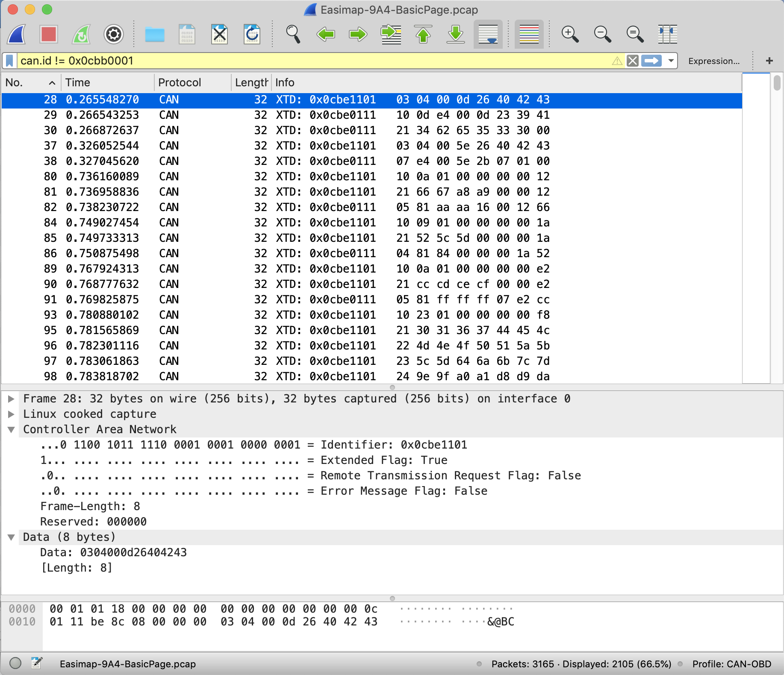Select the Reserved: 000000 field

tap(94, 522)
